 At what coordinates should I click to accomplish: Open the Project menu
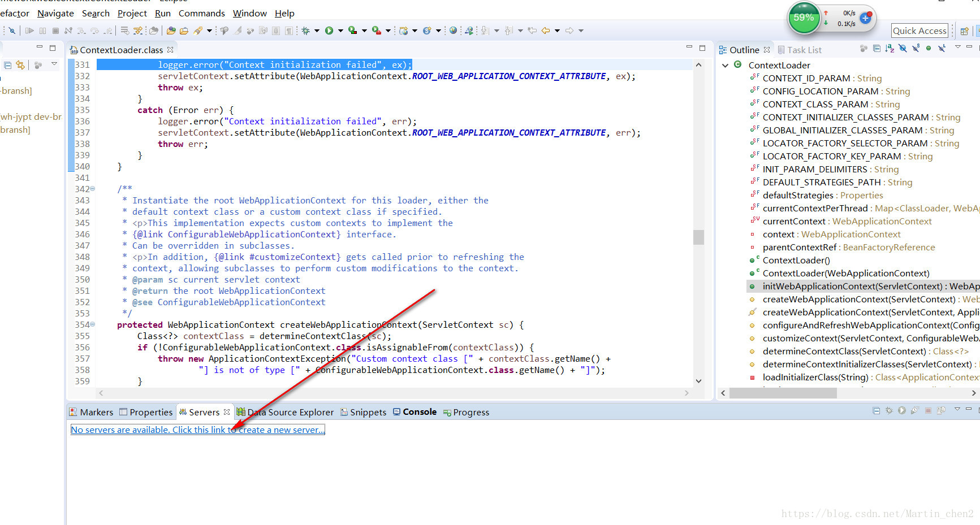click(x=132, y=13)
